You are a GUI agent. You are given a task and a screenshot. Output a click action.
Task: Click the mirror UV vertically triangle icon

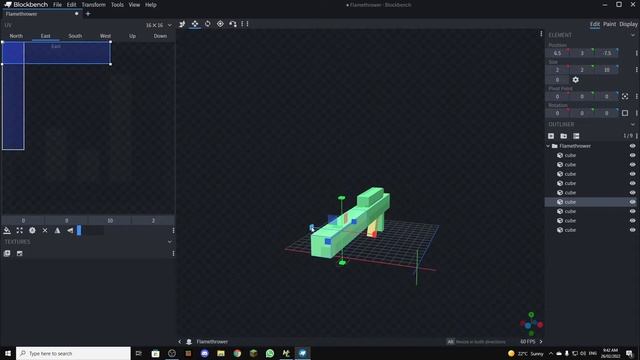pos(70,231)
